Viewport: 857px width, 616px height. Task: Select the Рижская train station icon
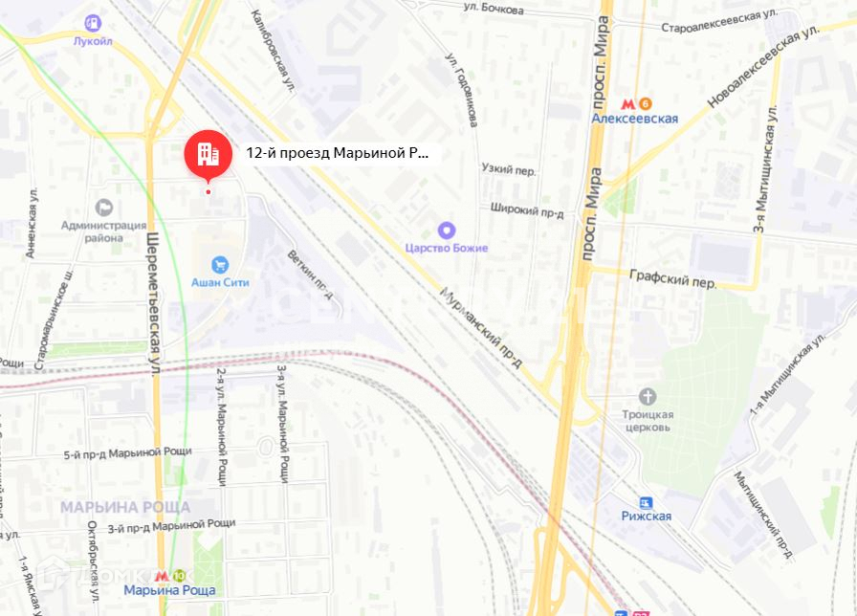click(x=646, y=502)
